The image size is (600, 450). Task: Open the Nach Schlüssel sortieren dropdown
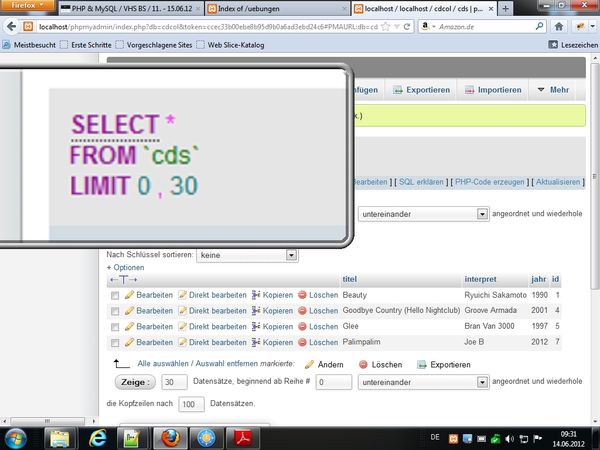click(x=247, y=255)
